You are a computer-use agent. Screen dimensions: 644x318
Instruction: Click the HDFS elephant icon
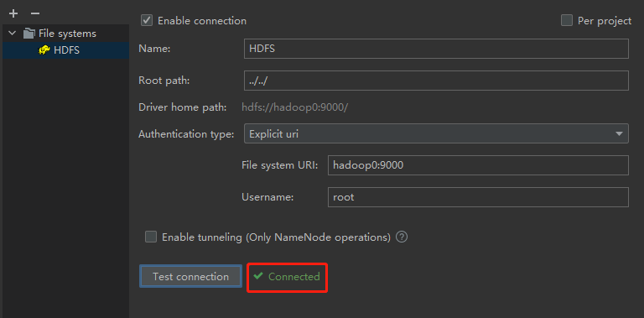click(44, 50)
